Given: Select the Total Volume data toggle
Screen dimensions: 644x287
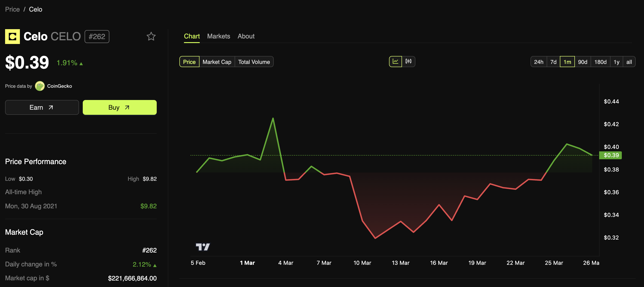Looking at the screenshot, I should point(254,62).
